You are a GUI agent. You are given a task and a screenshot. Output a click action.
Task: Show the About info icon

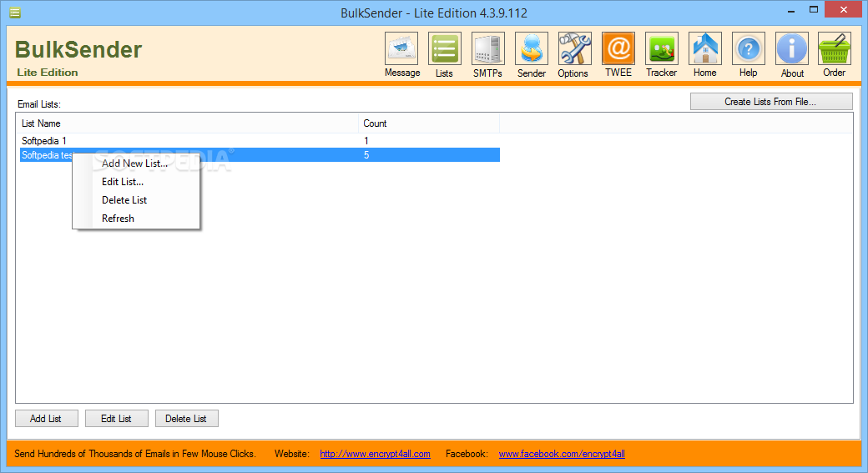coord(791,48)
